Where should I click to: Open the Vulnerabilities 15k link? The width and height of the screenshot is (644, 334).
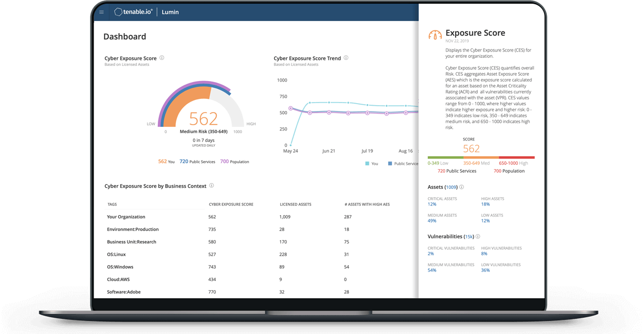(469, 237)
